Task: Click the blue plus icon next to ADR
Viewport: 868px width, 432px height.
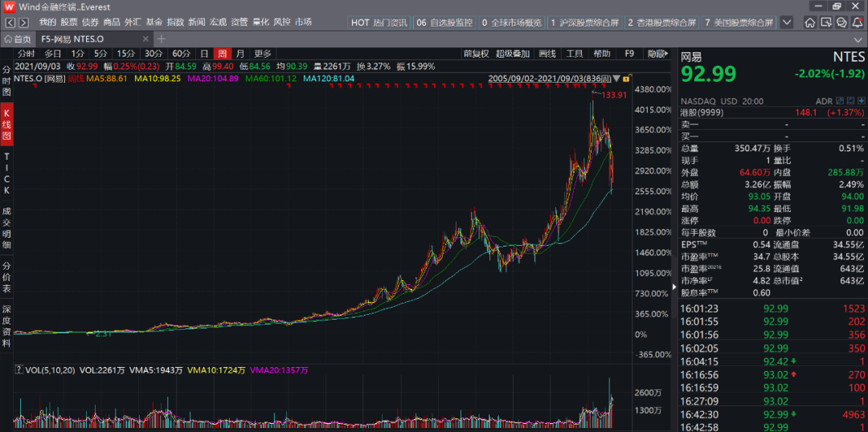Action: click(863, 101)
